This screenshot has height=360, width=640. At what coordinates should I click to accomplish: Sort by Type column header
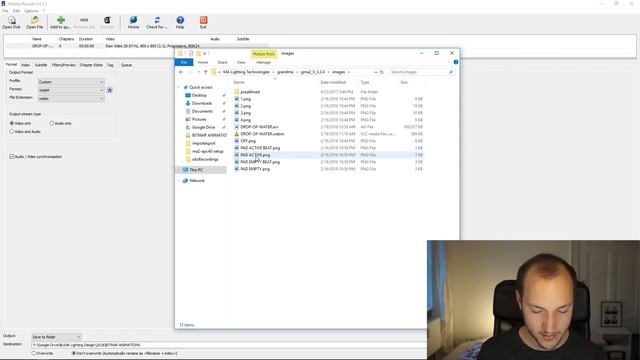click(x=365, y=82)
